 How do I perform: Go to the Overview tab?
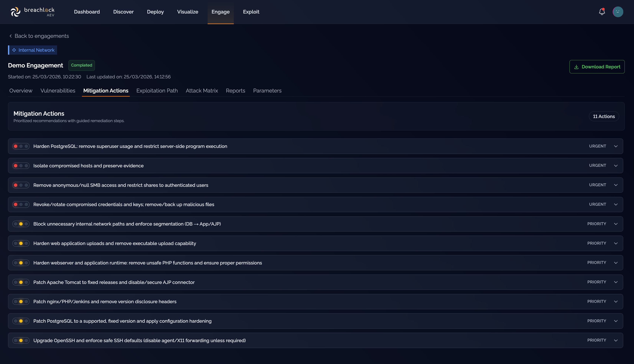point(21,91)
